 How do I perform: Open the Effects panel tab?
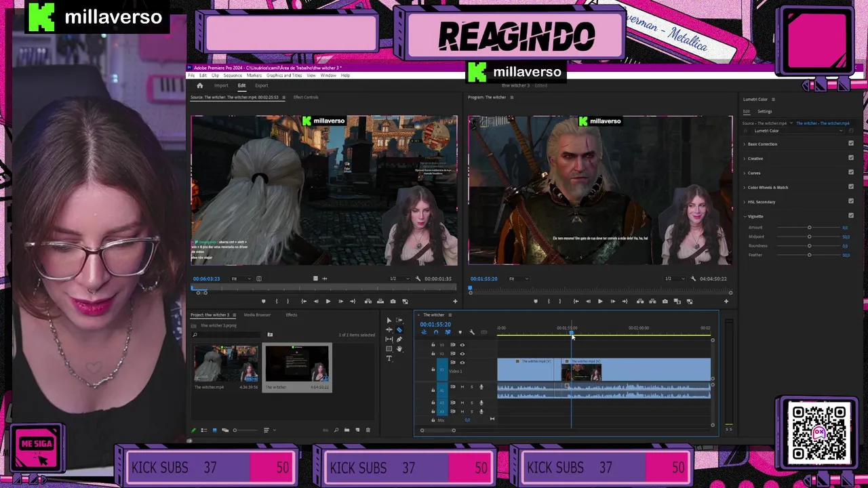pyautogui.click(x=292, y=314)
